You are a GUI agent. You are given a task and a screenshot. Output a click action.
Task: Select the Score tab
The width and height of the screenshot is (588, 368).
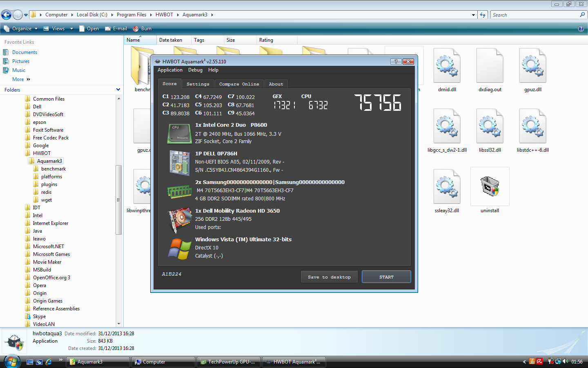pos(169,83)
